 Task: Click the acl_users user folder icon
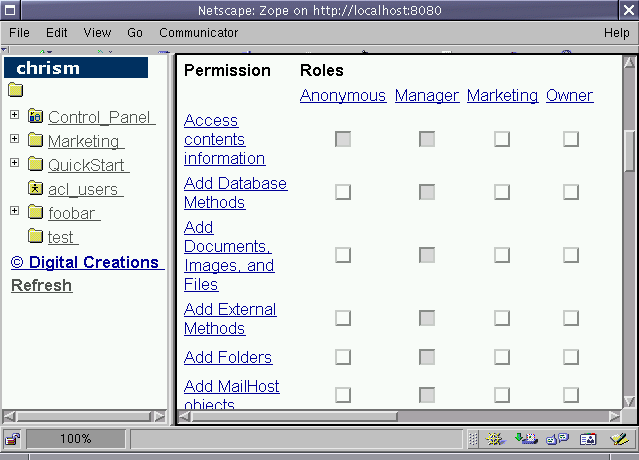tap(35, 188)
